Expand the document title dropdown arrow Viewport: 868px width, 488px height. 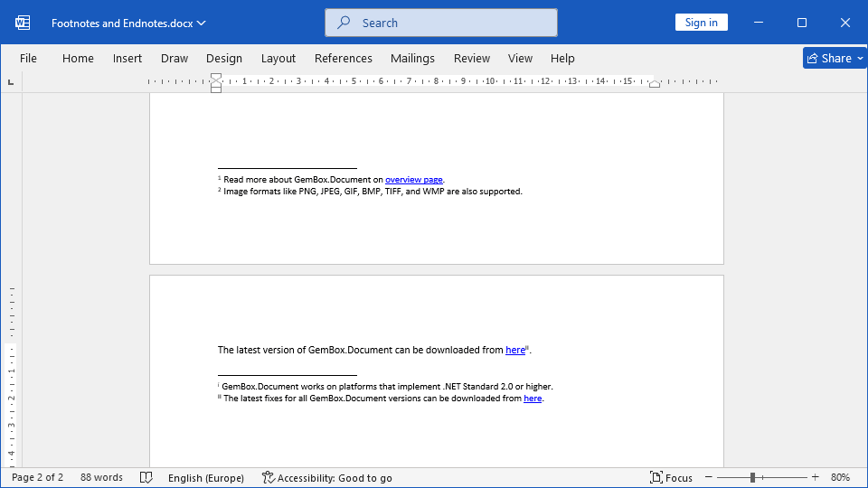coord(201,23)
